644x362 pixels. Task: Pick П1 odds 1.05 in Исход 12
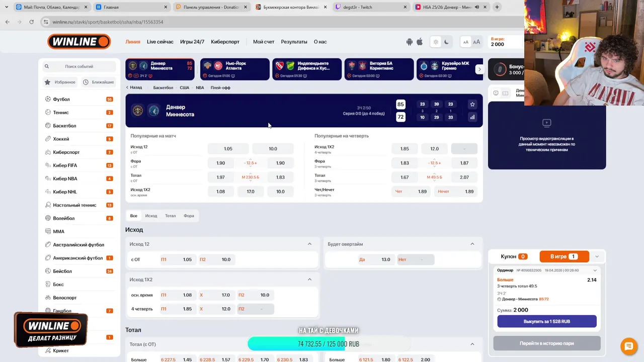(x=177, y=259)
